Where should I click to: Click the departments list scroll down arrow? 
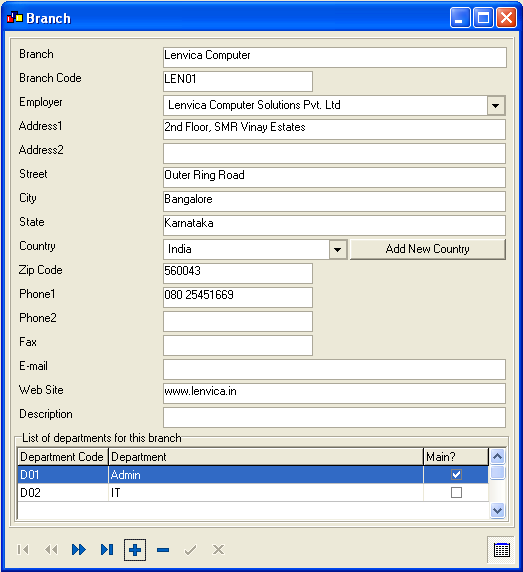[497, 510]
